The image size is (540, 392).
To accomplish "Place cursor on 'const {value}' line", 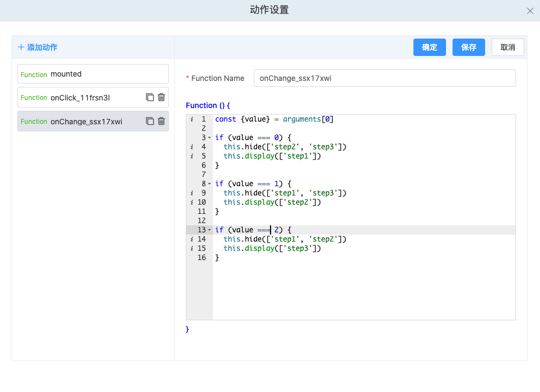I will tap(274, 119).
